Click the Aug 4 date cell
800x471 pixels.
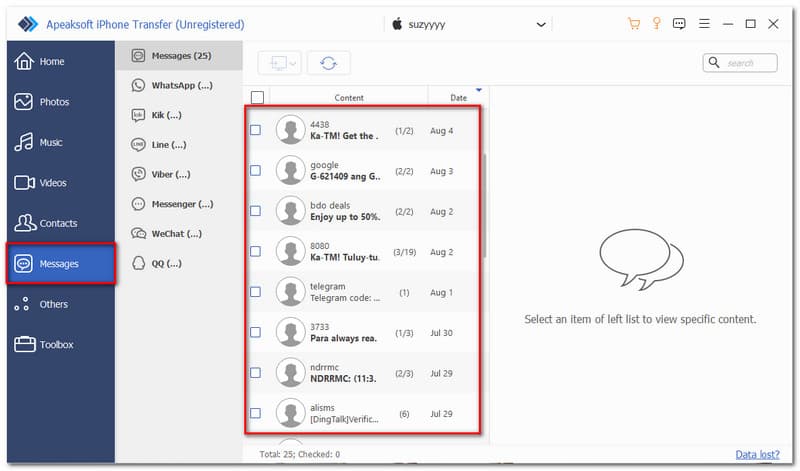[x=441, y=131]
